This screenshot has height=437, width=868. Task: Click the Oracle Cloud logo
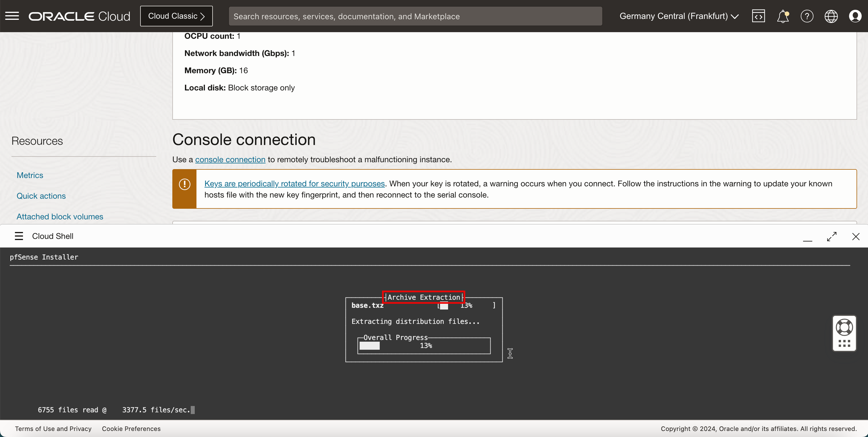point(79,16)
